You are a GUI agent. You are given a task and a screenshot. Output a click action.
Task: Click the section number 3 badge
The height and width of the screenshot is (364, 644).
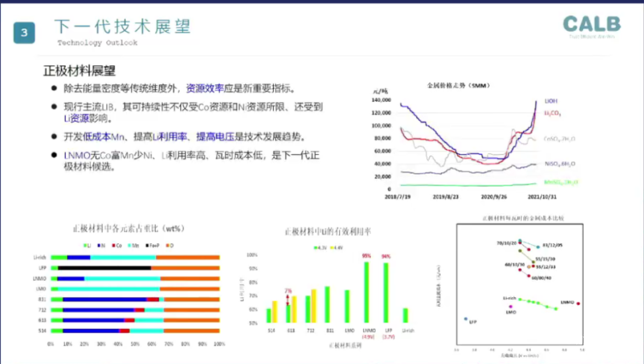tap(24, 33)
